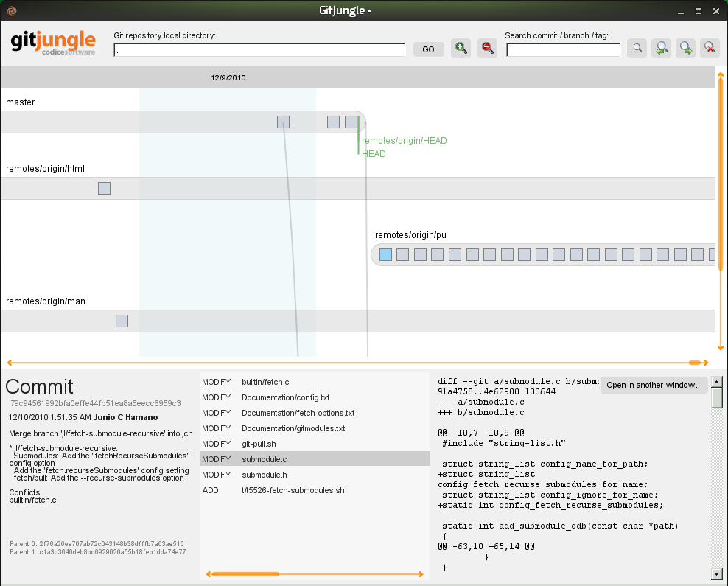The height and width of the screenshot is (586, 728).
Task: Click the remotes/origin/man branch label
Action: [46, 301]
